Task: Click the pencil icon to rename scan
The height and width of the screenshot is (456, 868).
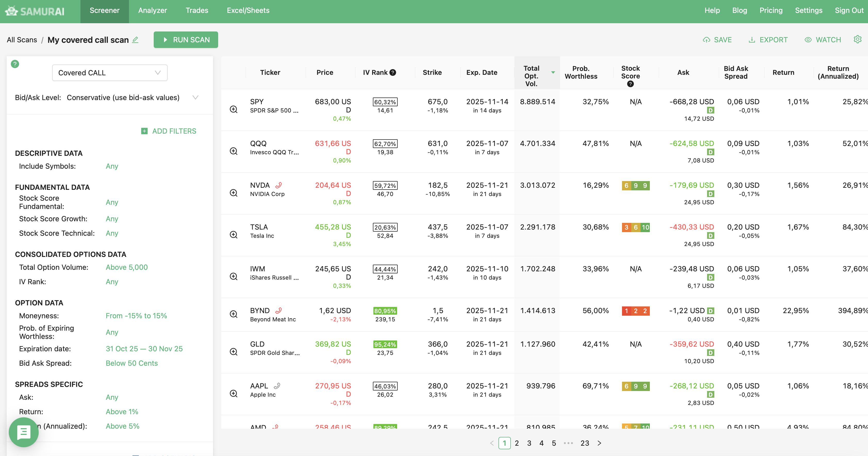Action: [135, 40]
